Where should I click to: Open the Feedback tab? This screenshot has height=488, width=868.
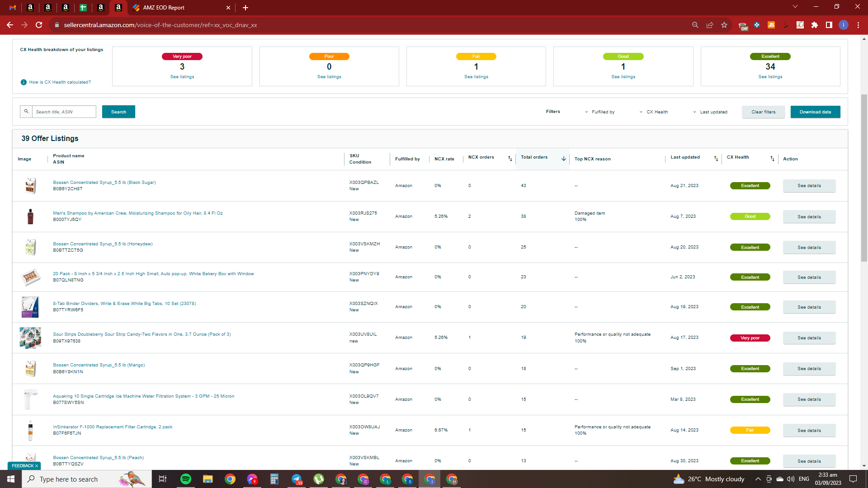23,466
